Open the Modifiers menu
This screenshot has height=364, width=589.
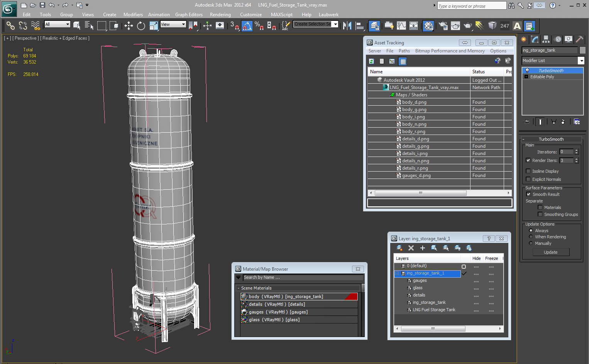click(x=133, y=15)
